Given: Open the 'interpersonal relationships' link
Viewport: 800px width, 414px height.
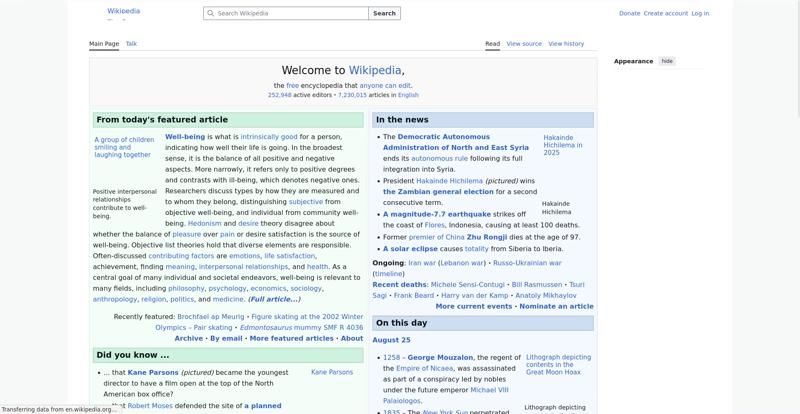Looking at the screenshot, I should tap(243, 267).
